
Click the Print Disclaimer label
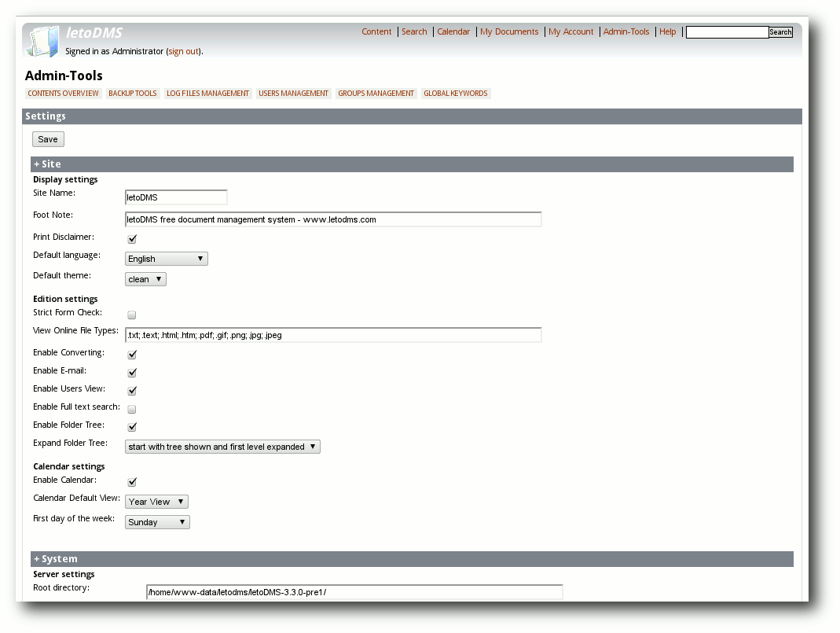[x=64, y=237]
